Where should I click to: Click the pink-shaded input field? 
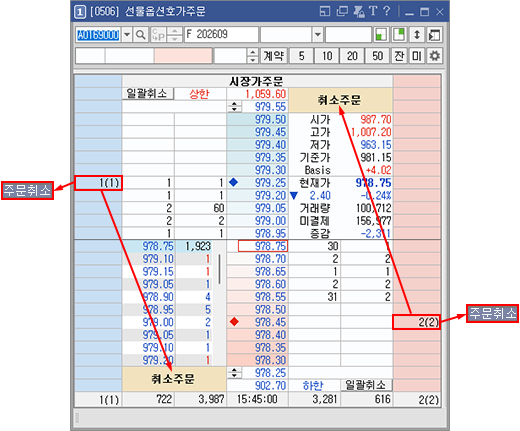183,56
